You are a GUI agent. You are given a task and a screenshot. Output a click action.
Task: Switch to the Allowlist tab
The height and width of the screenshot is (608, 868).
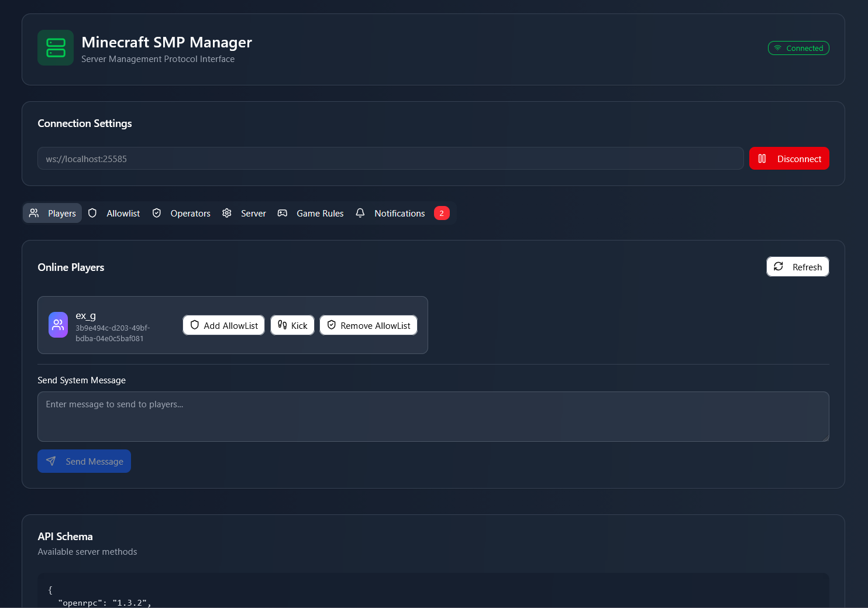click(x=123, y=214)
